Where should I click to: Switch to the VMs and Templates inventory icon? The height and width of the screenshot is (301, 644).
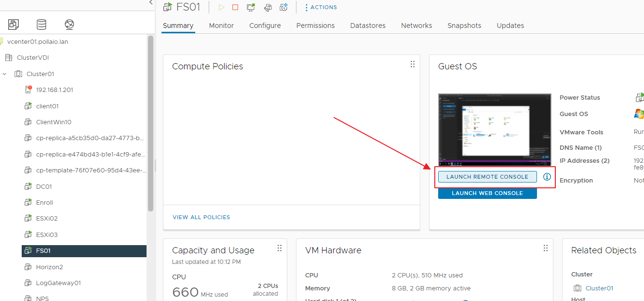13,24
